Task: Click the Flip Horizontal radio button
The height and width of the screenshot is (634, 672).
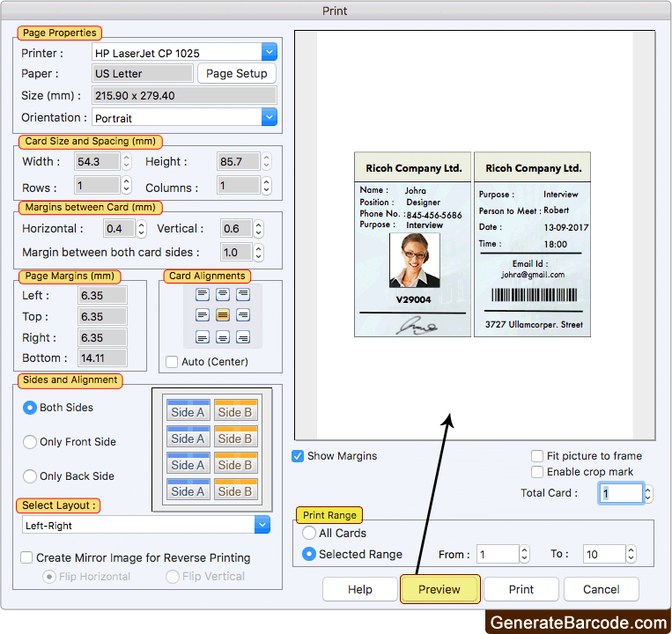Action: [x=48, y=577]
